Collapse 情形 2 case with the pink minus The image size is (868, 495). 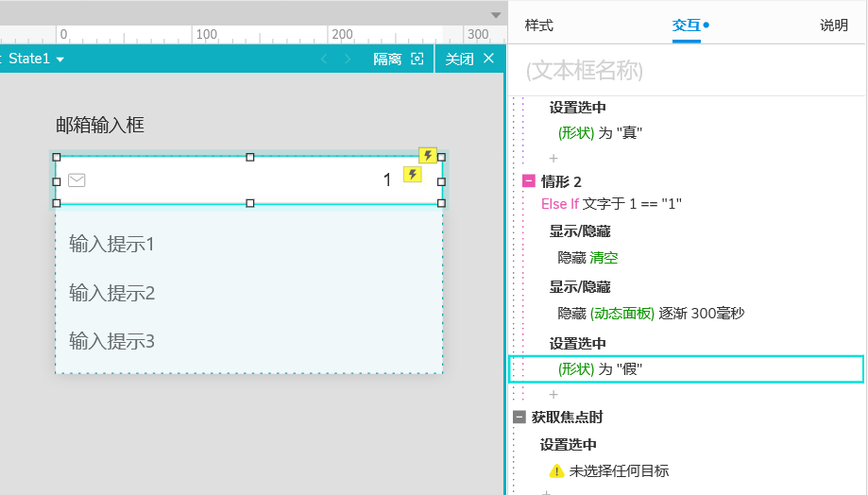pos(529,180)
